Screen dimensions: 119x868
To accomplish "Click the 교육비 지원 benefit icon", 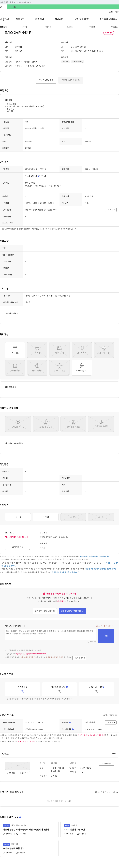I will point(82,350).
